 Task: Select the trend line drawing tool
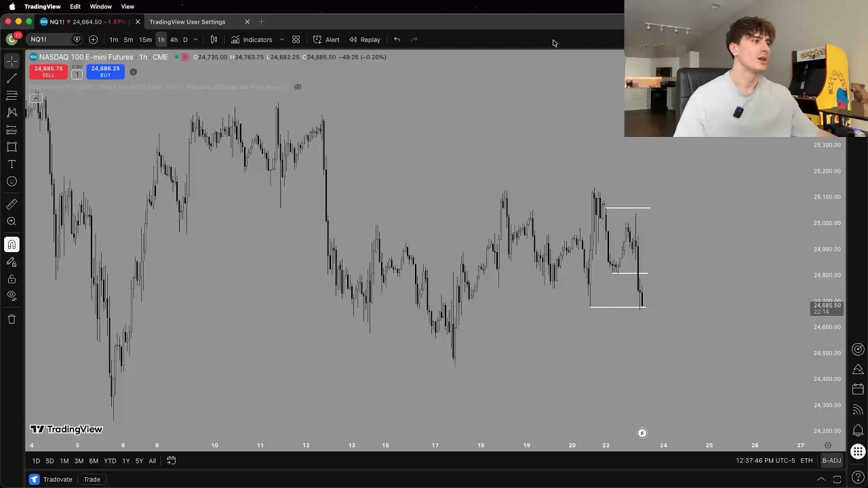point(12,79)
